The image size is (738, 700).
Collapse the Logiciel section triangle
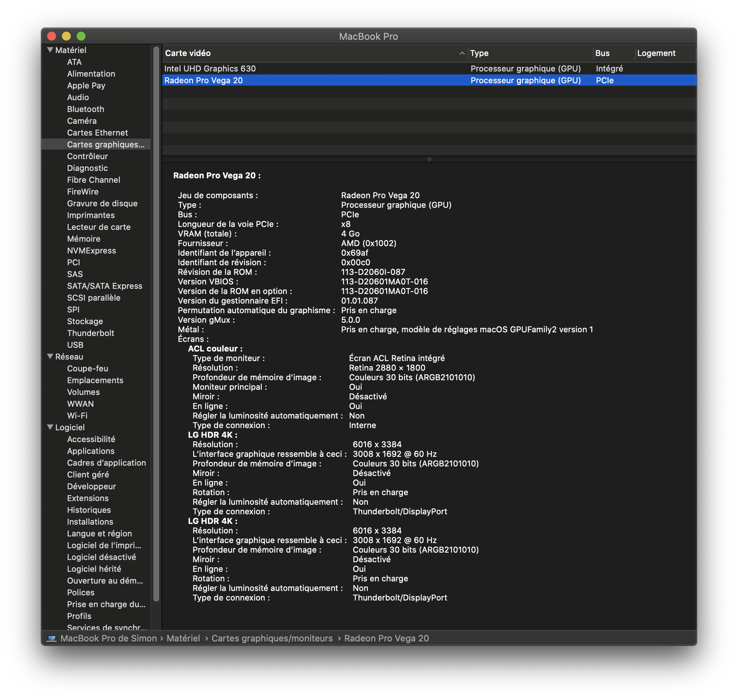(50, 427)
